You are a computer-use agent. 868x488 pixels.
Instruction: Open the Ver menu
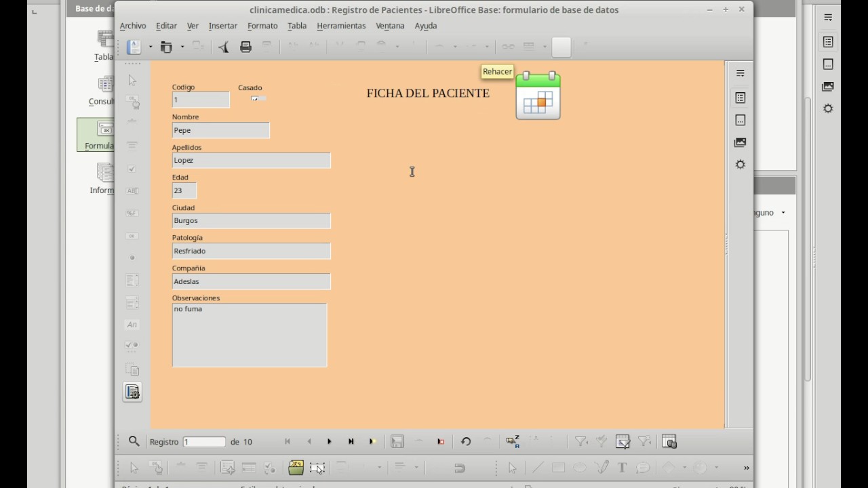(x=193, y=26)
